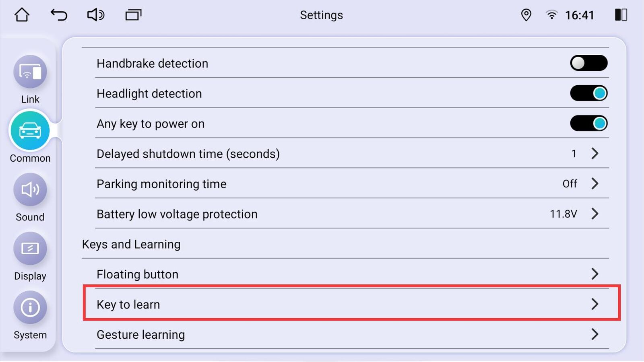
Task: Tap the recent apps icon
Action: coord(133,15)
